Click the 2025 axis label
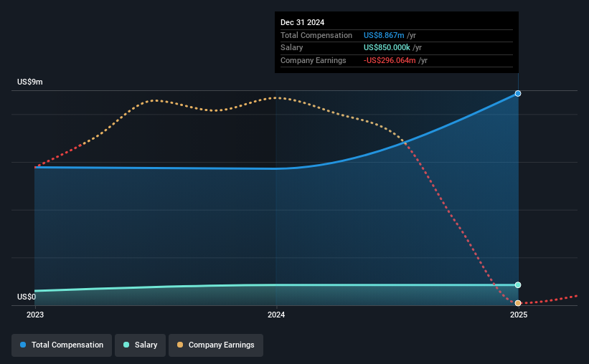The height and width of the screenshot is (364, 589). pyautogui.click(x=519, y=315)
